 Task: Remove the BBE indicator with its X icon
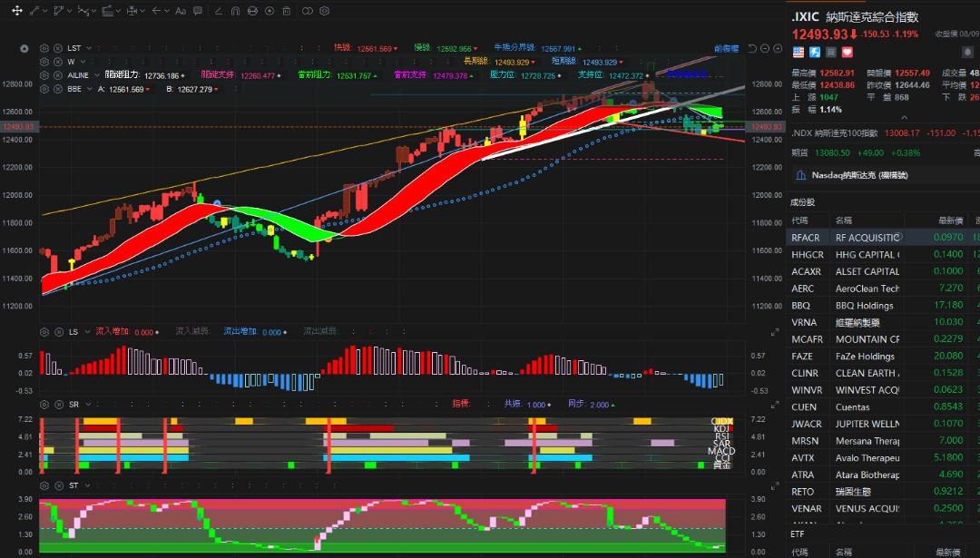point(57,89)
